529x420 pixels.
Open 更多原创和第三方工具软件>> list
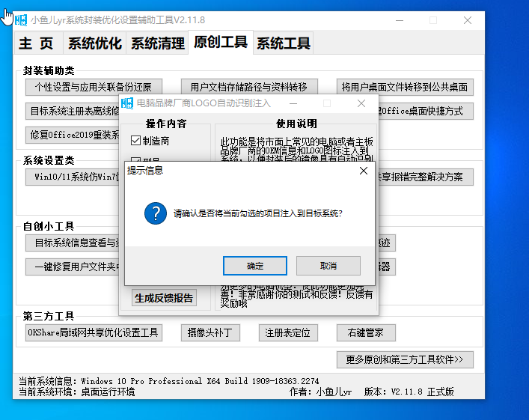tap(404, 360)
